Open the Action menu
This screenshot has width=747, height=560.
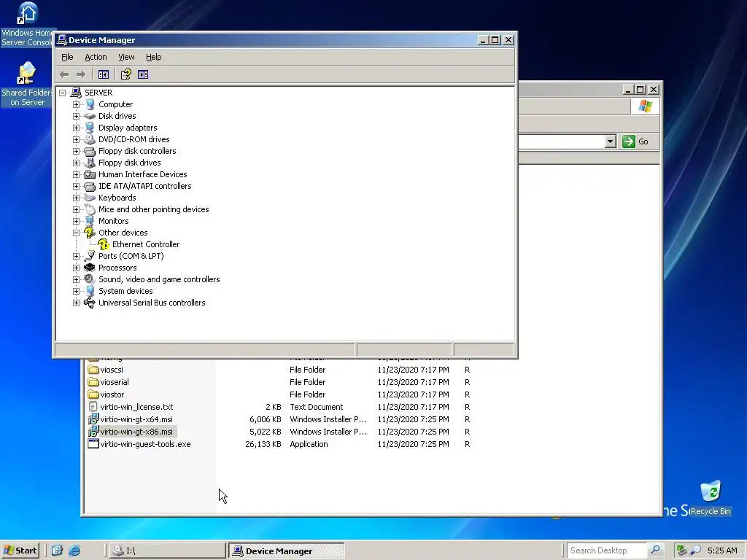(96, 57)
